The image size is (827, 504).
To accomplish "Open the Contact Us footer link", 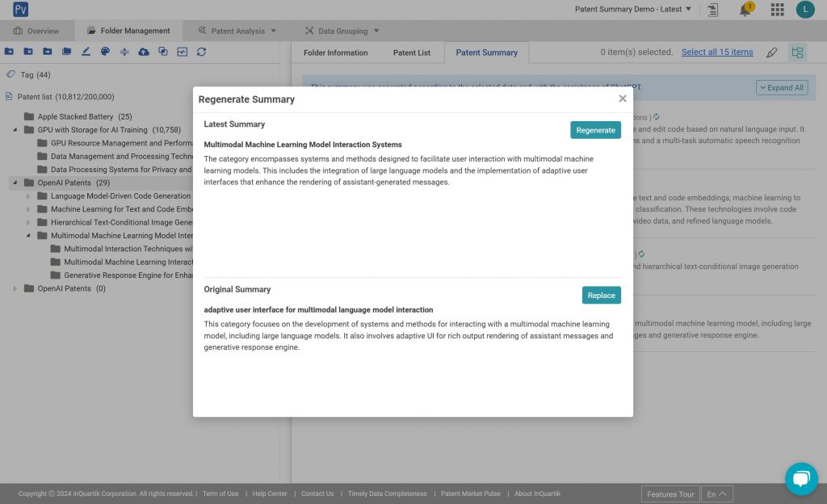I will [317, 493].
